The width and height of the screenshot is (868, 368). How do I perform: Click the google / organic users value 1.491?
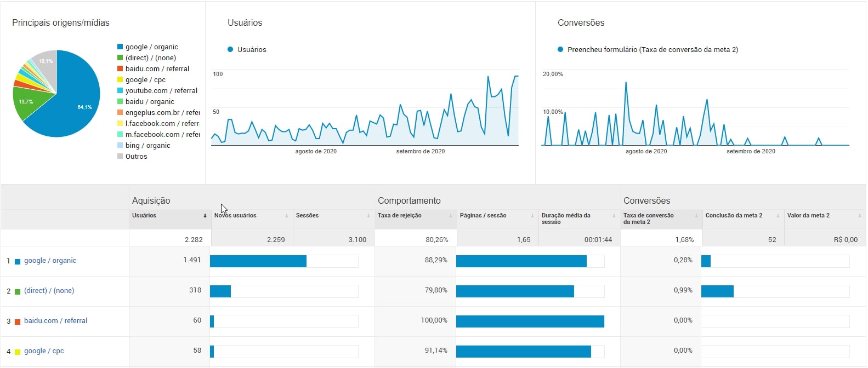pyautogui.click(x=192, y=260)
